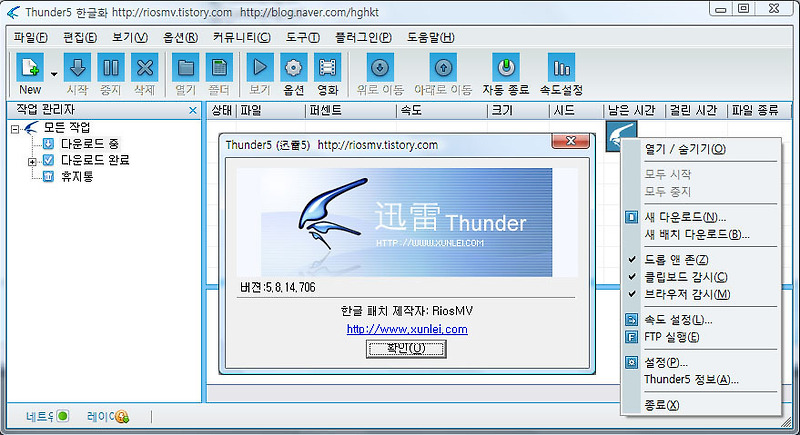The width and height of the screenshot is (800, 435).
Task: Open the 보기(V) menu
Action: 130,37
